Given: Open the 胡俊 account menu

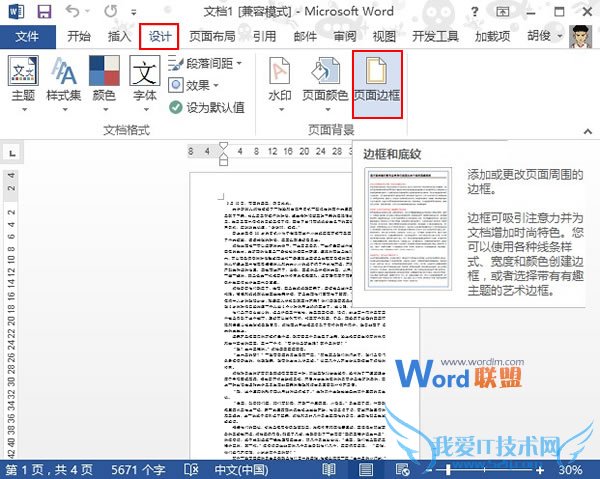Looking at the screenshot, I should point(545,36).
